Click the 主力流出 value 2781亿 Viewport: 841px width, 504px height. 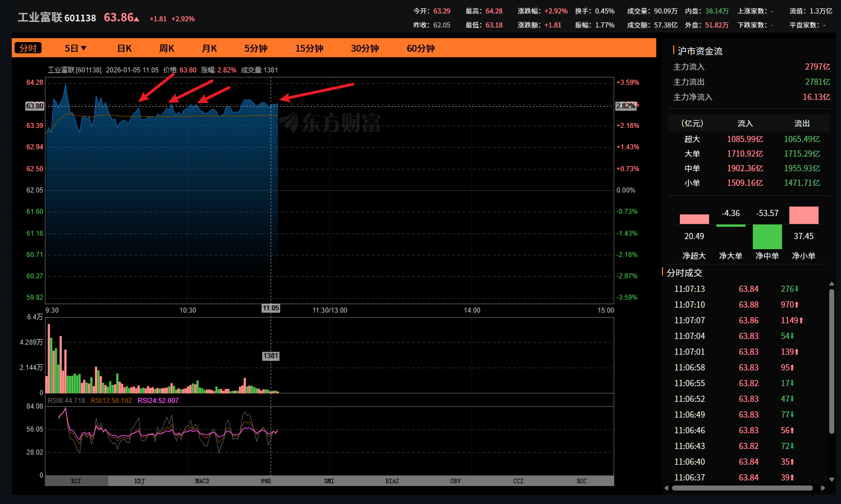pyautogui.click(x=817, y=82)
